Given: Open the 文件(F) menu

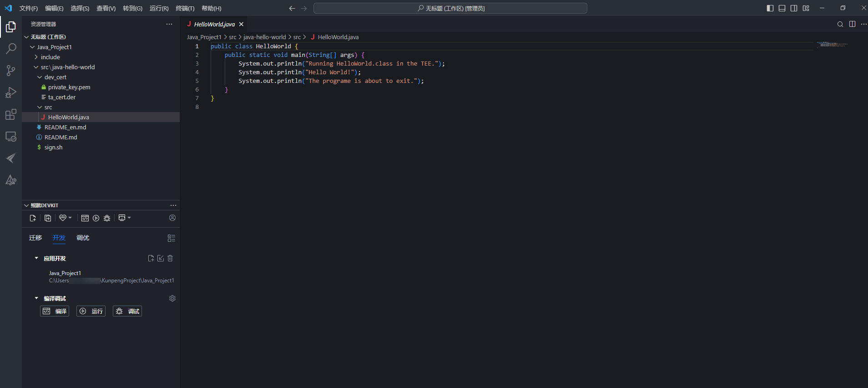Looking at the screenshot, I should pos(29,8).
